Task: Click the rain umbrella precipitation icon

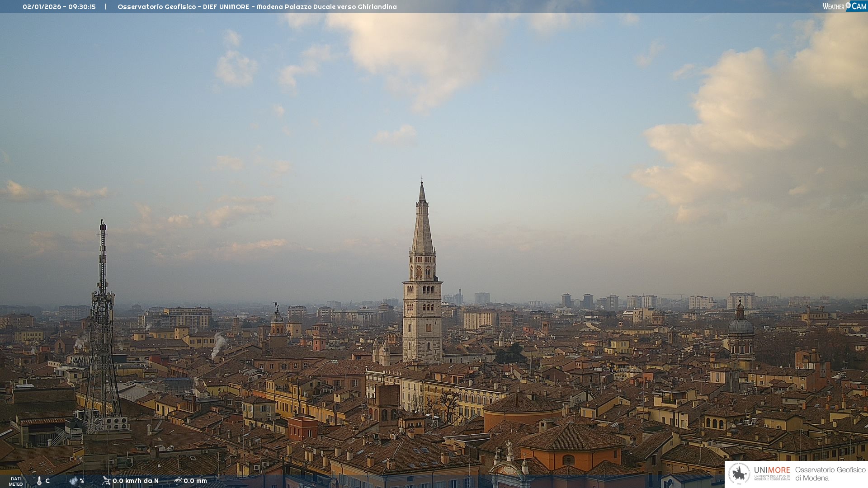Action: 178,480
